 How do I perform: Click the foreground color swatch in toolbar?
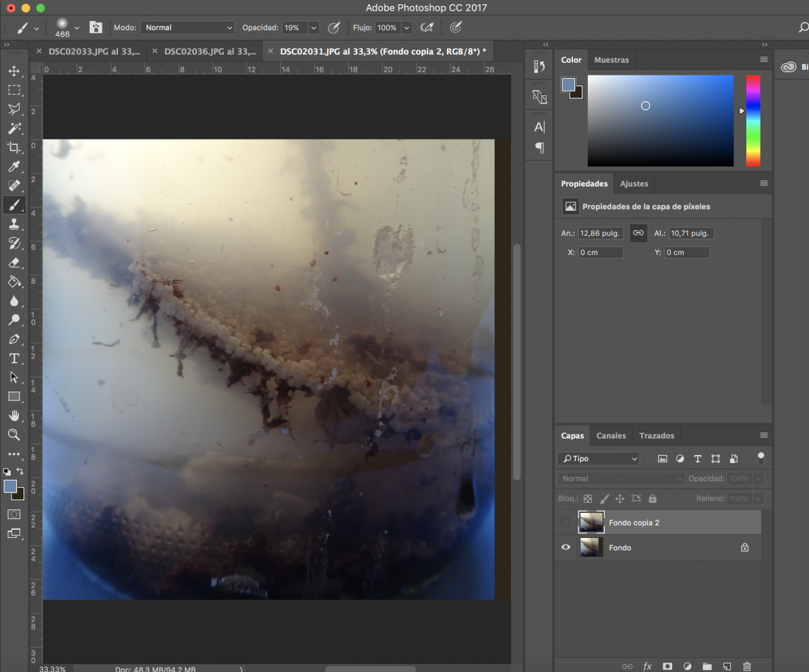[x=10, y=486]
